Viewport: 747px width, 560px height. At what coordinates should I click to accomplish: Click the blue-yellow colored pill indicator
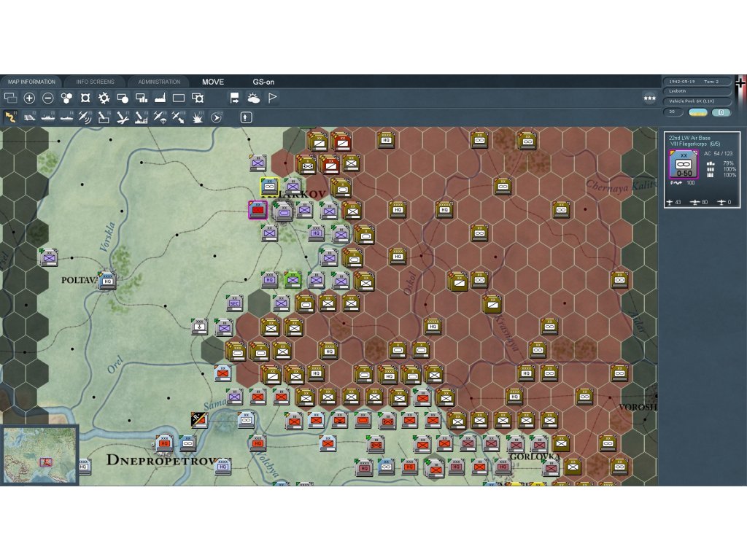point(698,112)
